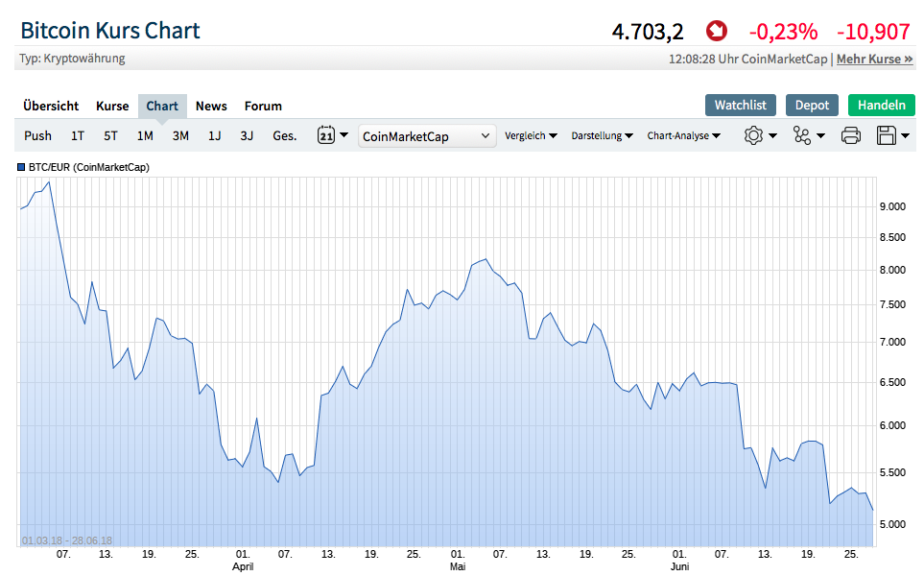Click the 6.500 y-axis label

tap(892, 382)
